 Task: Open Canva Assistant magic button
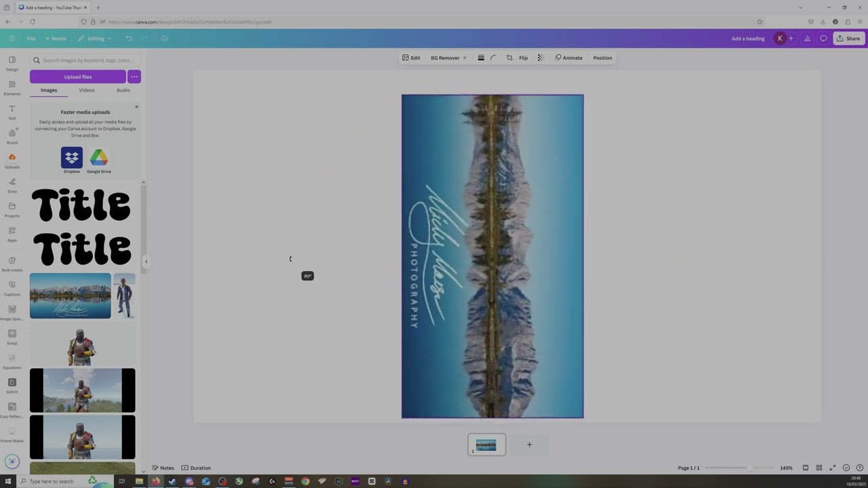pos(12,461)
